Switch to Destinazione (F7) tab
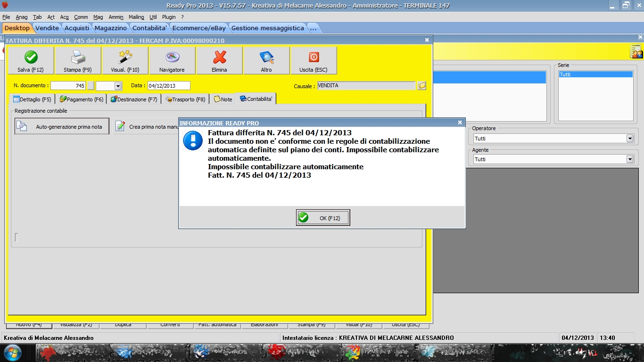The width and height of the screenshot is (644, 362). [x=133, y=99]
